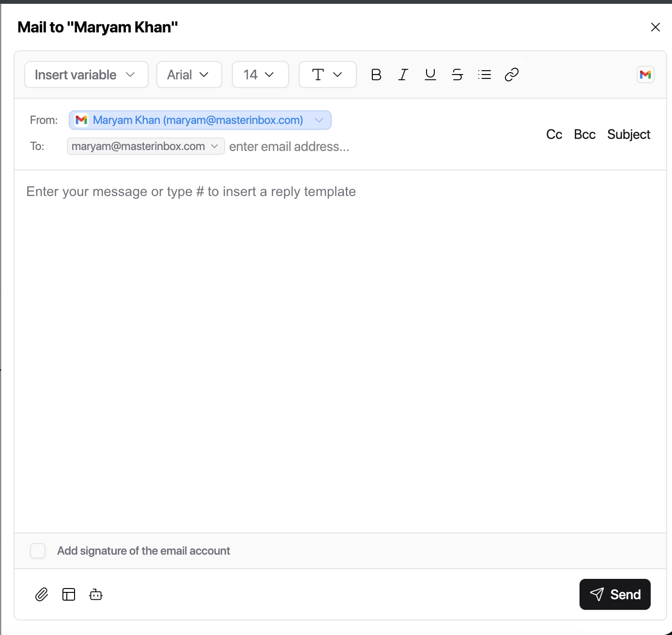Send the email to Maryam Khan

615,594
